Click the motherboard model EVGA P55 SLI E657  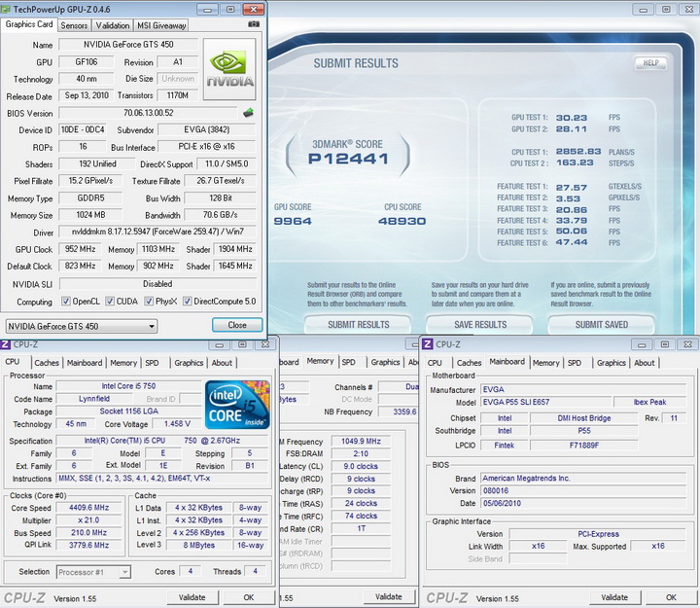point(544,402)
